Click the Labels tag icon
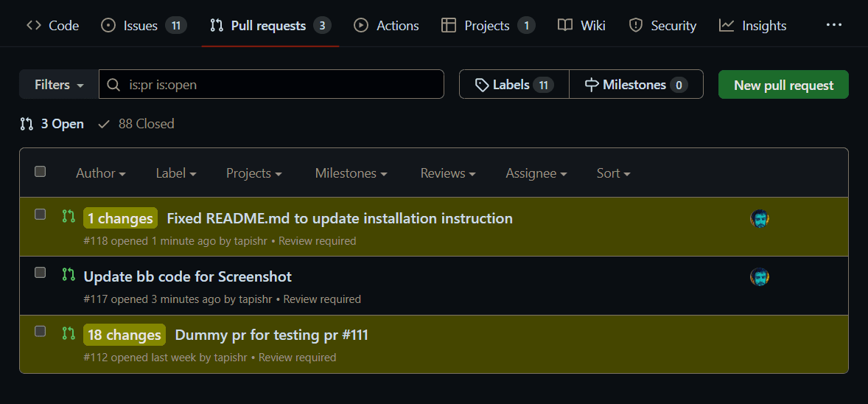 coord(482,85)
